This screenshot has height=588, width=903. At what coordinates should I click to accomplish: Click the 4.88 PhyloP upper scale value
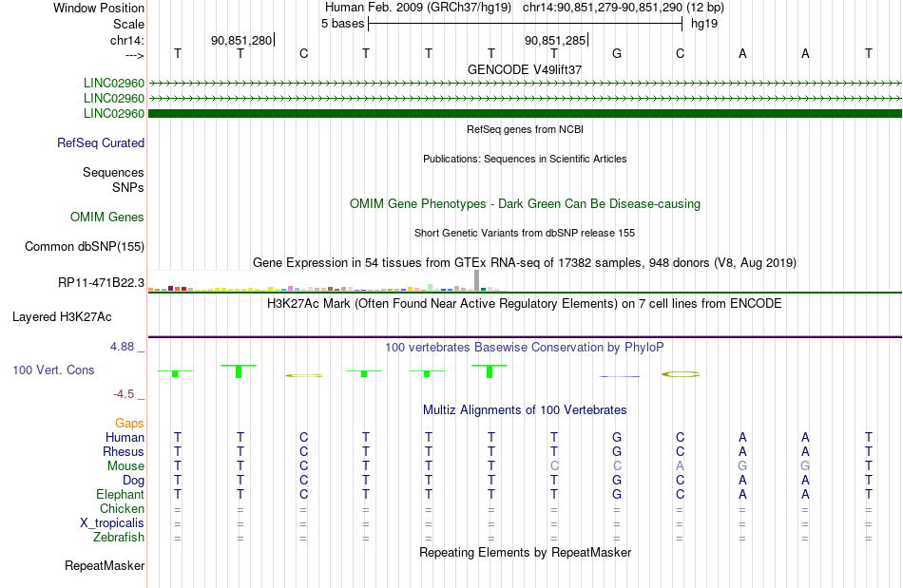(x=122, y=347)
